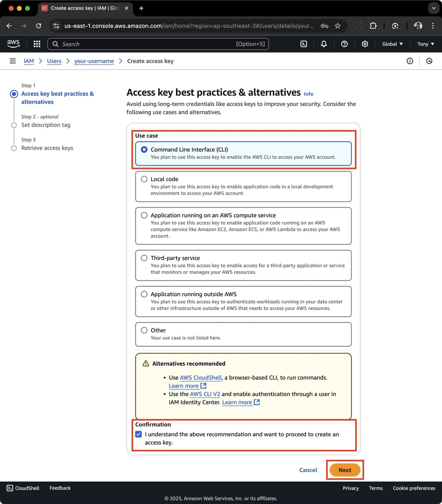The image size is (442, 504).
Task: Launch CloudShell from the top navigation bar
Action: pyautogui.click(x=304, y=44)
